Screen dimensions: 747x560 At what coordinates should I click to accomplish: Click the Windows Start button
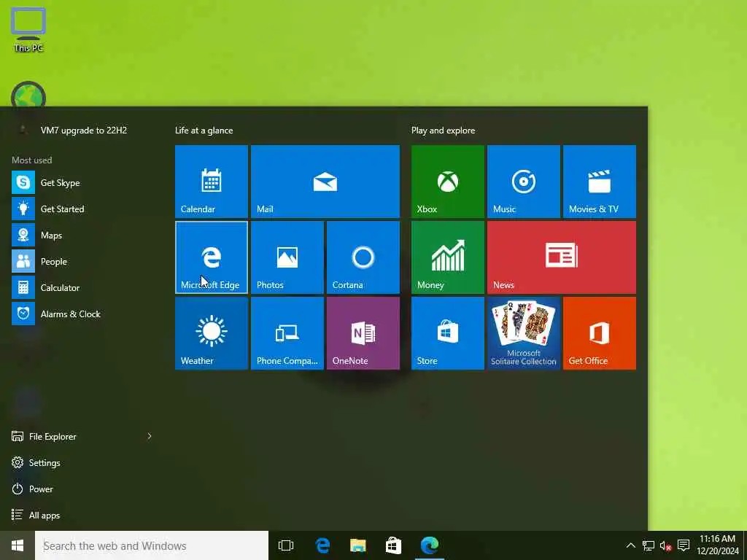tap(18, 545)
